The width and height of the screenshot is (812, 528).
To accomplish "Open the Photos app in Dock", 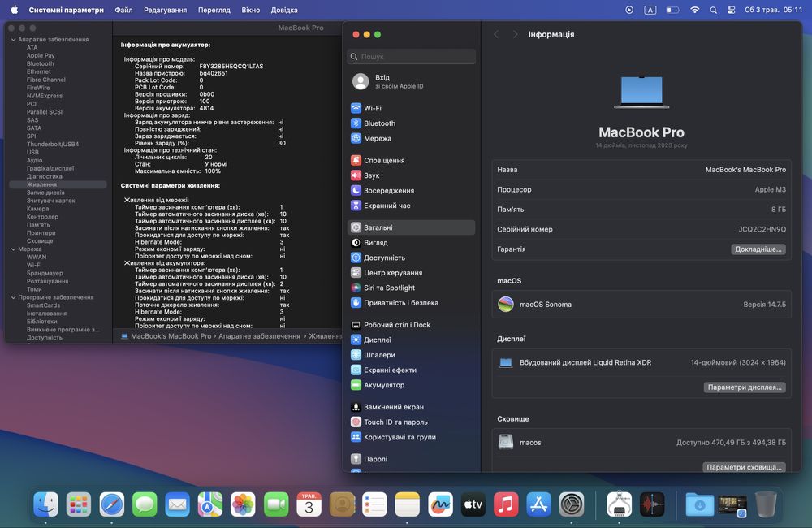I will pos(243,504).
